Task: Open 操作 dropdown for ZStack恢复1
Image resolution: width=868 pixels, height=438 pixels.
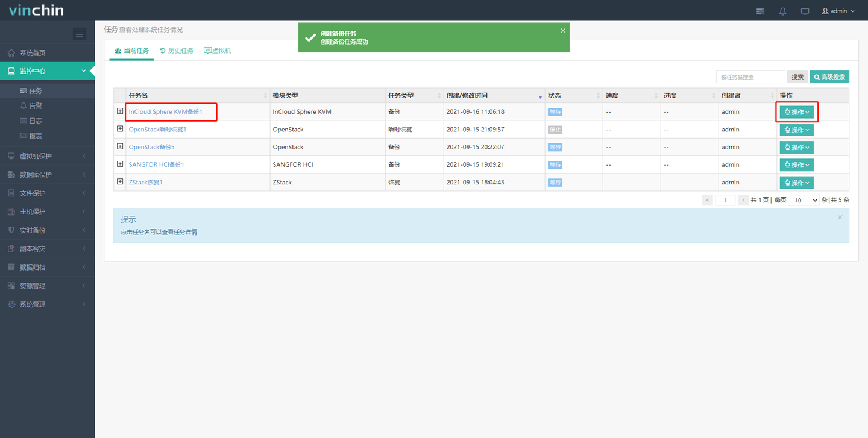Action: click(x=796, y=183)
